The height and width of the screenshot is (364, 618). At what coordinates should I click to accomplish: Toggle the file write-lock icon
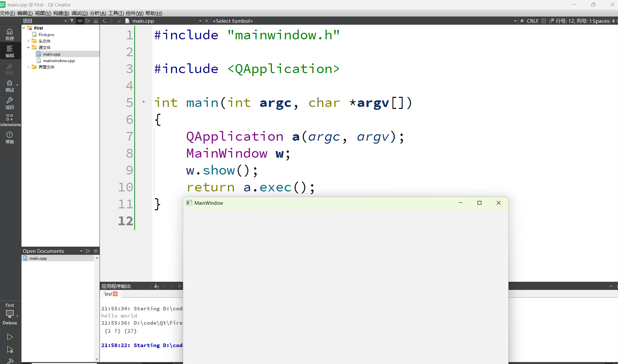119,21
